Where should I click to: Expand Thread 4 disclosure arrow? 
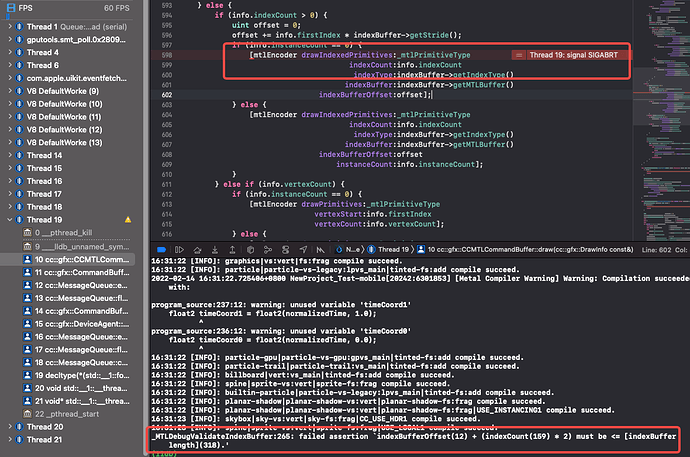[x=10, y=52]
